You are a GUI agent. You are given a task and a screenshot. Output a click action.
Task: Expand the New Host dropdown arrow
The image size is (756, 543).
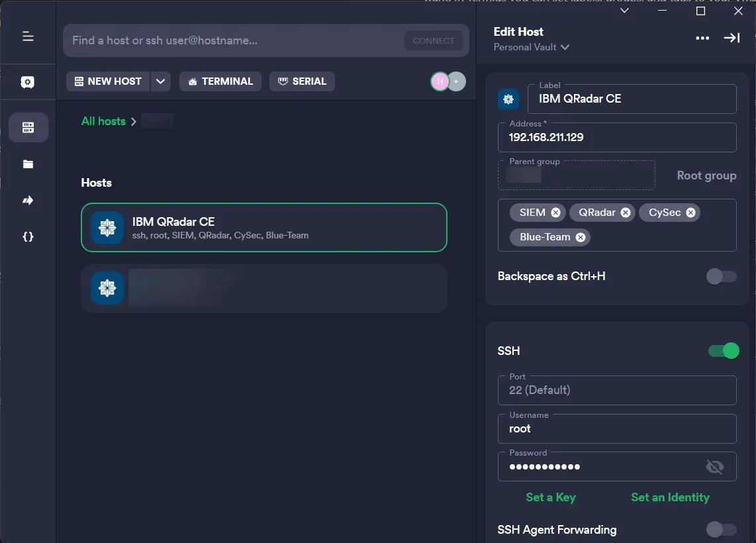[x=160, y=81]
